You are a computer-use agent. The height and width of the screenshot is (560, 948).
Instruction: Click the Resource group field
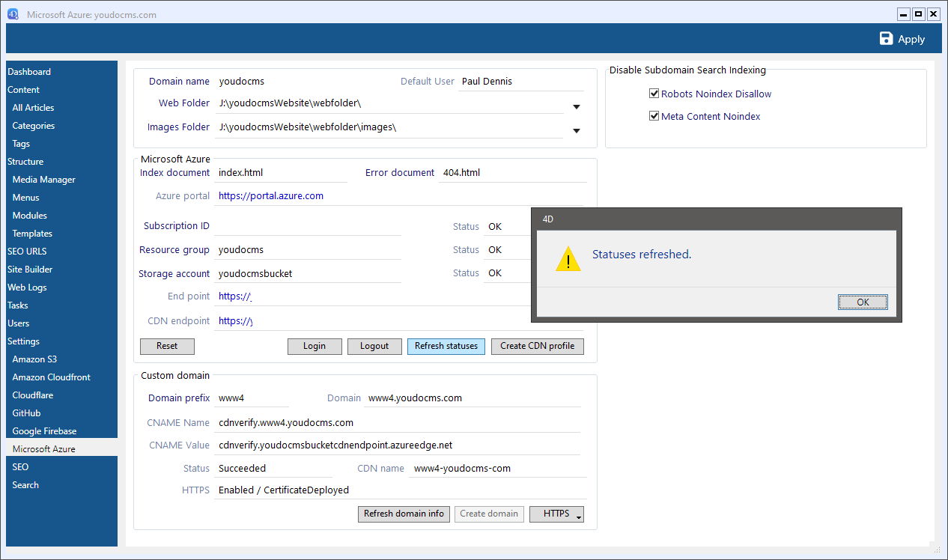click(308, 250)
